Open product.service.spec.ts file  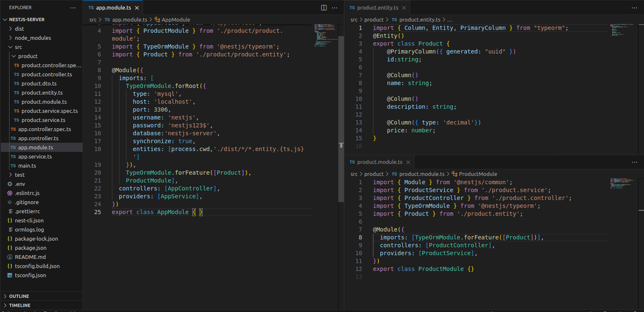coord(41,111)
